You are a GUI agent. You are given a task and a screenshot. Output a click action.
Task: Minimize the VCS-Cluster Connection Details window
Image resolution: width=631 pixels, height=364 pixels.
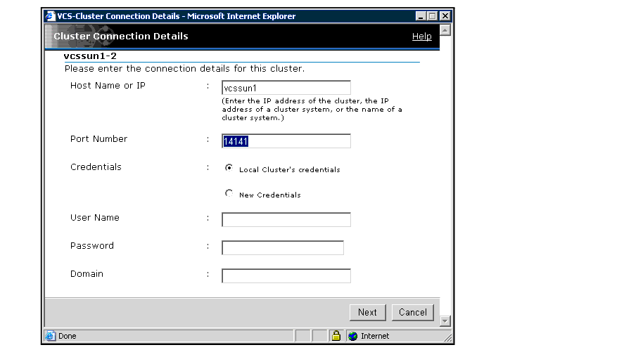coord(421,16)
